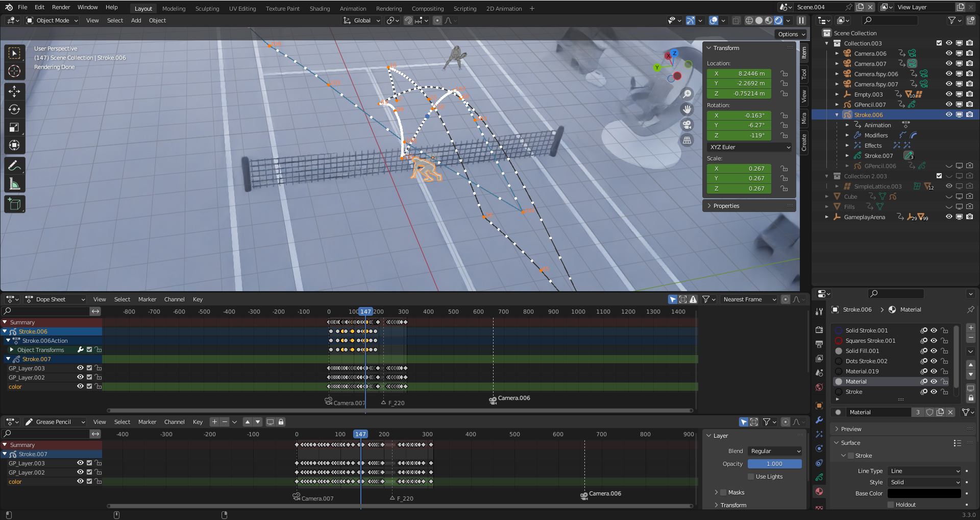The image size is (980, 520).
Task: Click the Add Cube tool
Action: (14, 204)
